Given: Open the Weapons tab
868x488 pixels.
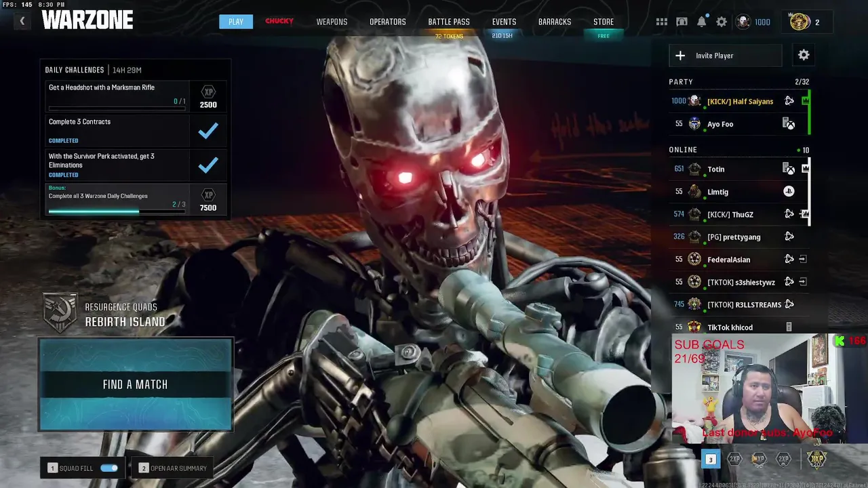Looking at the screenshot, I should [x=332, y=22].
